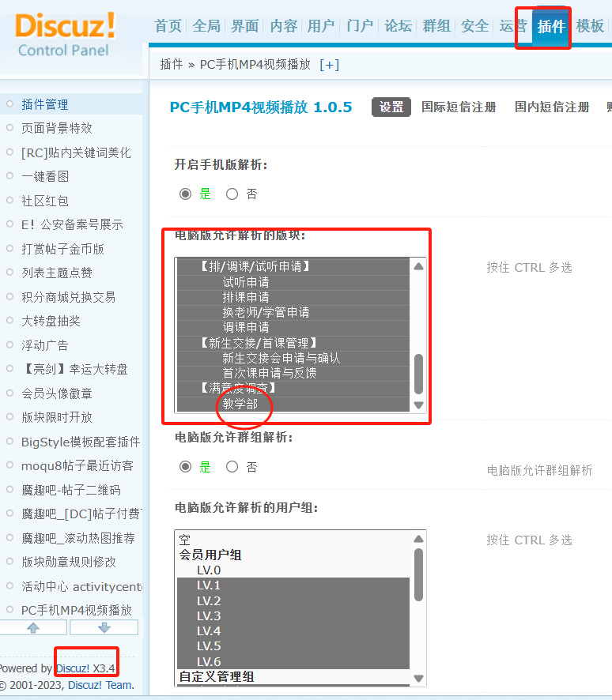Viewport: 612px width, 700px height.
Task: Switch to the 国际短信注册 tab
Action: [x=459, y=107]
